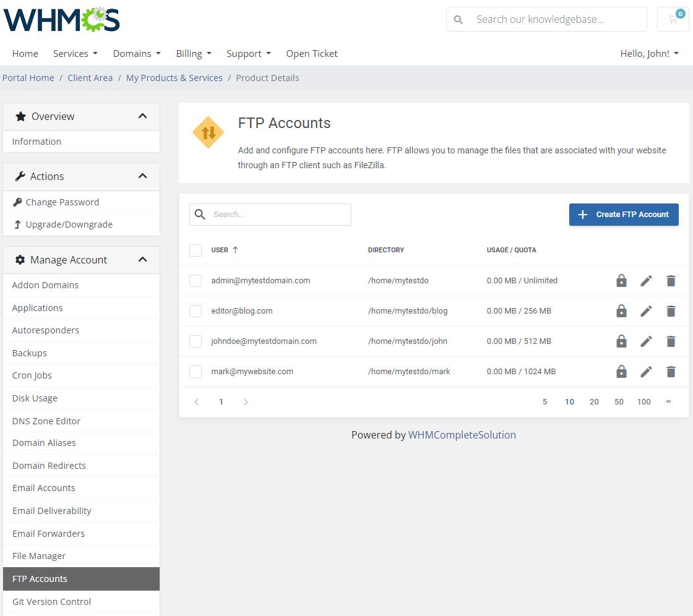
Task: Click the lock icon for mark@mywebsite.com
Action: [621, 372]
